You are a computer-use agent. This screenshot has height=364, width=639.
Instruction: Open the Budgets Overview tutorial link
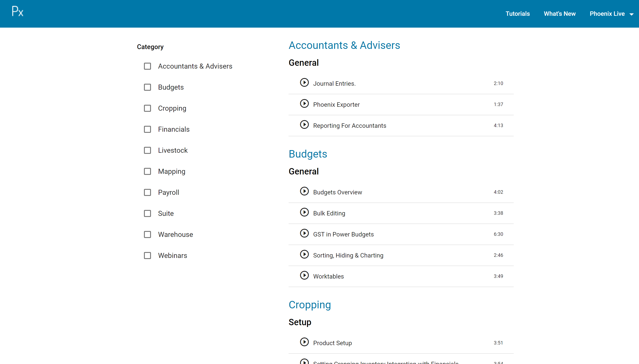coord(337,192)
